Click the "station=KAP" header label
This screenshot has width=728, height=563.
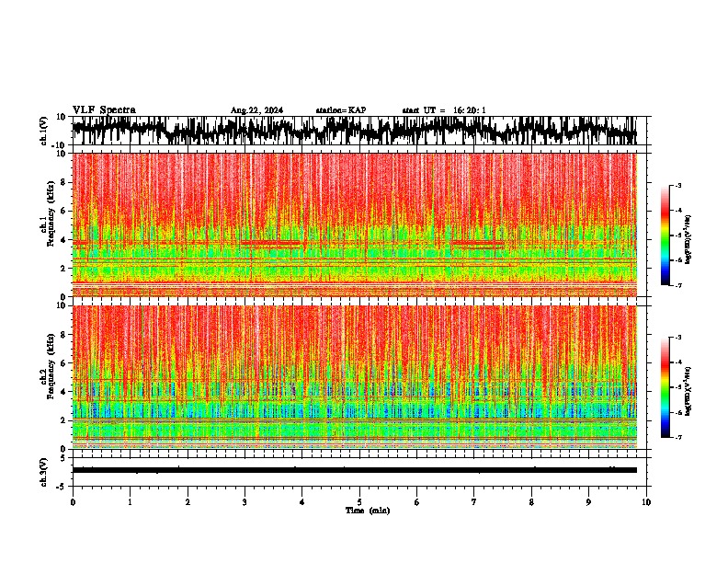tap(341, 110)
